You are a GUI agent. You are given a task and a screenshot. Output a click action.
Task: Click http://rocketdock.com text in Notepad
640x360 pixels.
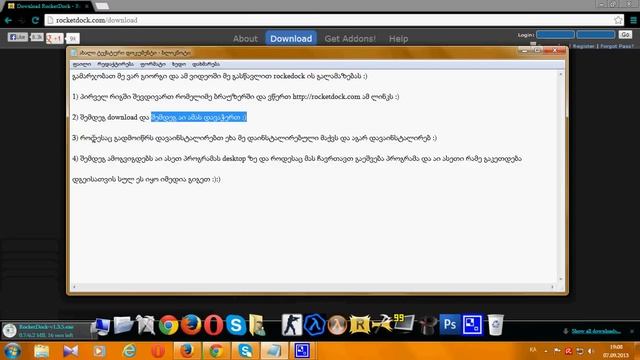coord(327,97)
